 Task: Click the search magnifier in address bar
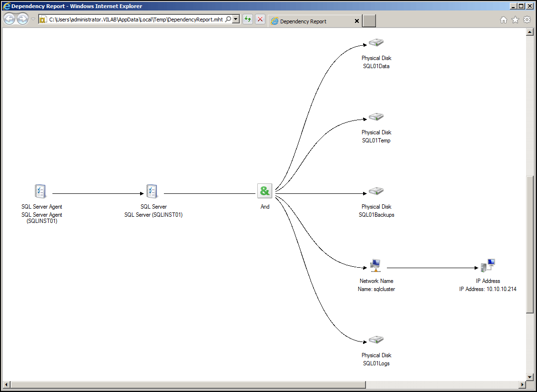228,19
